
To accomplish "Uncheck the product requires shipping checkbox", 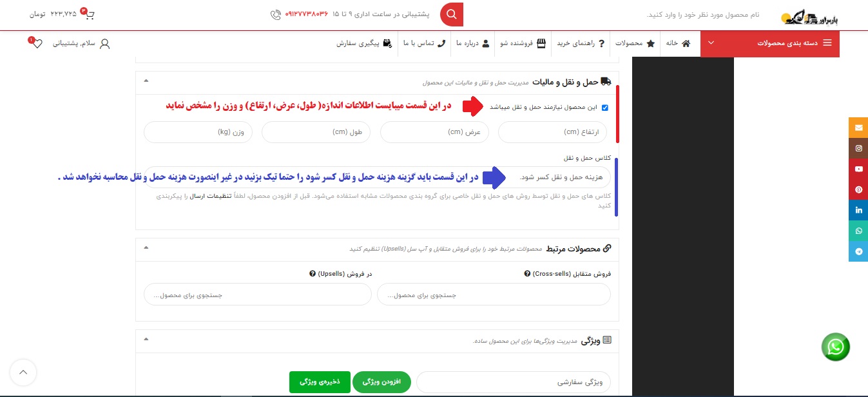I will 604,108.
